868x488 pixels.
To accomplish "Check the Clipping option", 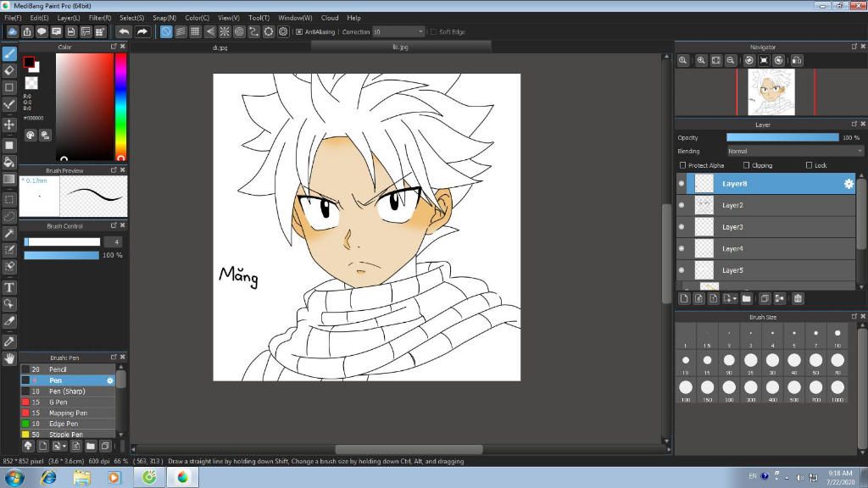I will click(746, 165).
